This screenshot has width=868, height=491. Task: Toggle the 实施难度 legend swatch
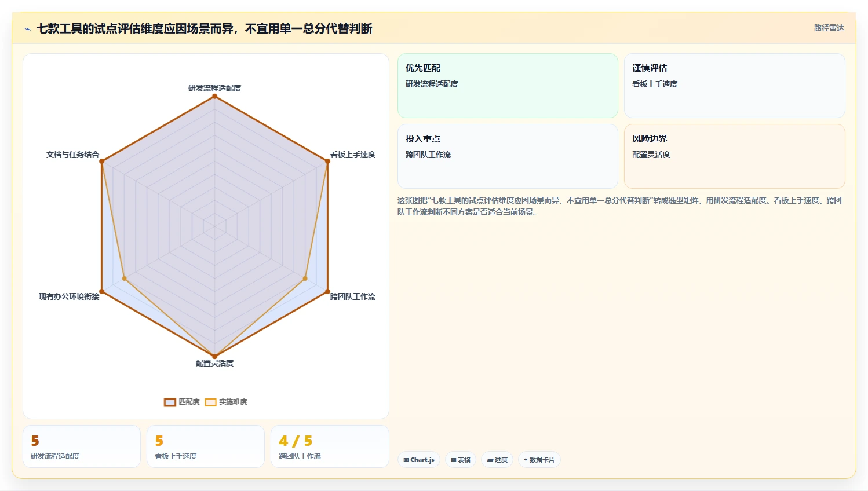pos(210,402)
